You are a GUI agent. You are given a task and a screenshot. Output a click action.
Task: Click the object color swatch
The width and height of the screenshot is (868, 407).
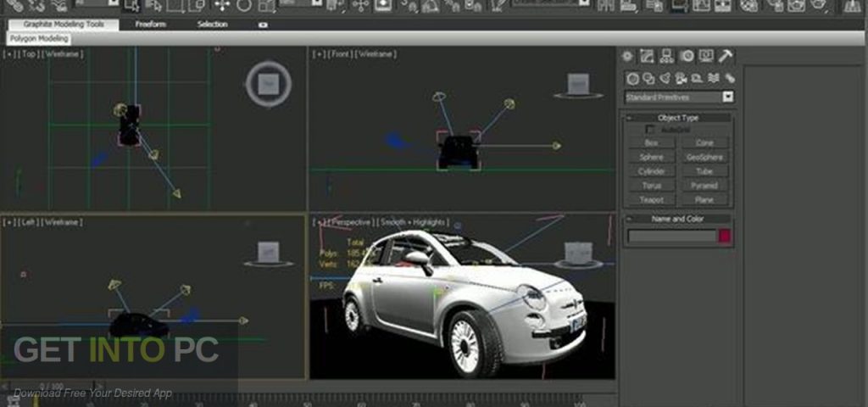726,237
